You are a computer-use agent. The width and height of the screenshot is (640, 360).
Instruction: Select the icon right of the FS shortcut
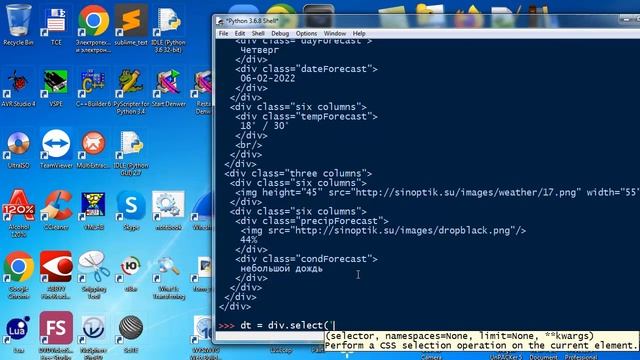(93, 335)
